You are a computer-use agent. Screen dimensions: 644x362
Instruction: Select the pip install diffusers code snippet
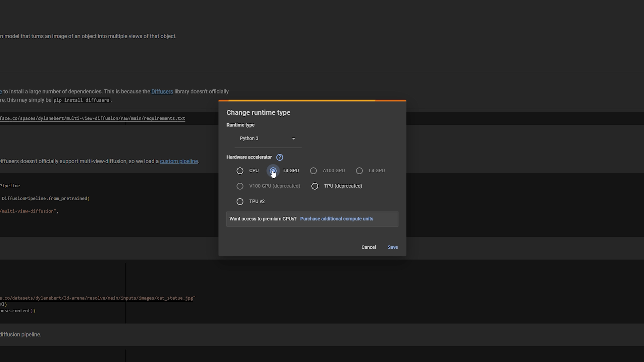pyautogui.click(x=82, y=100)
